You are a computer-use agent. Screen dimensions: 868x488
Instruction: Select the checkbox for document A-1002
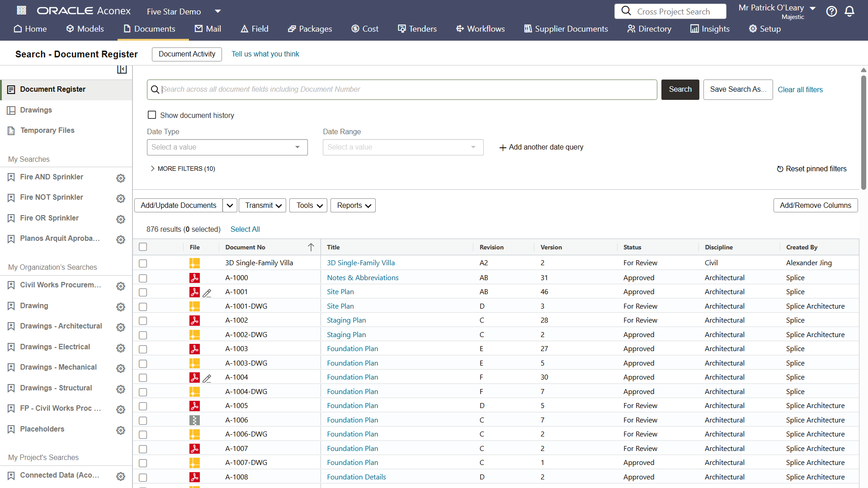143,321
